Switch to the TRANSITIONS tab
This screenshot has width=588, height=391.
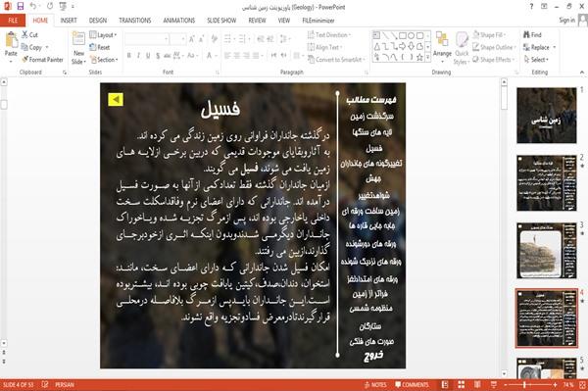135,21
